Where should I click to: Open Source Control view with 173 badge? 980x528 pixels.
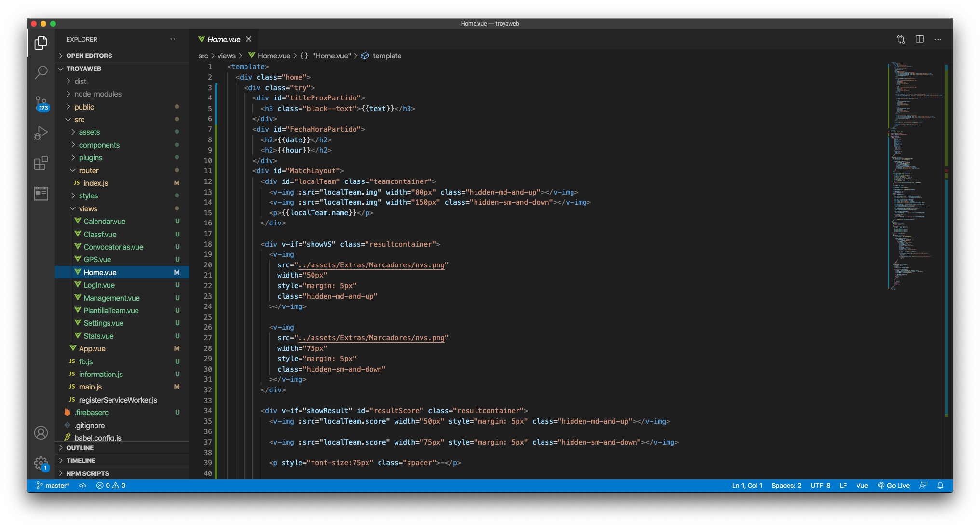pyautogui.click(x=41, y=103)
